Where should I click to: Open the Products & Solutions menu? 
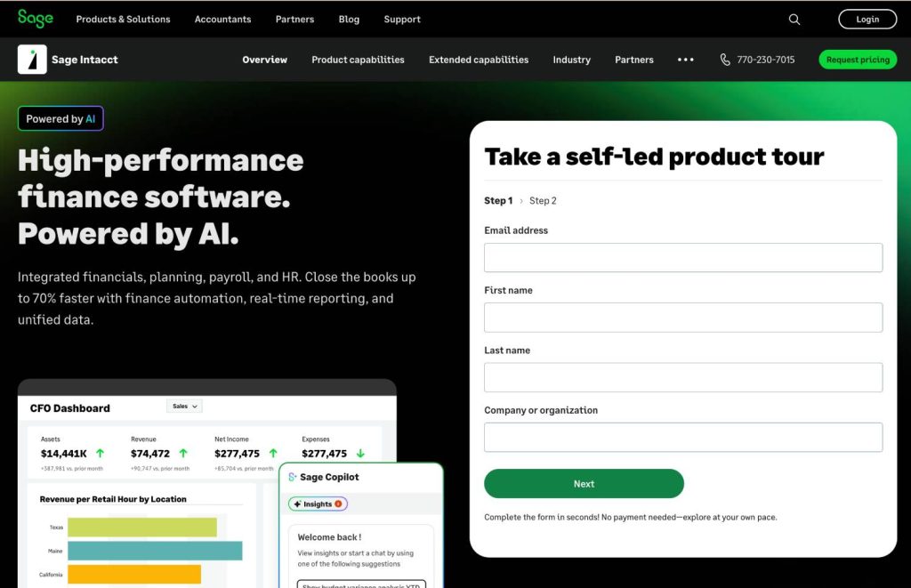pyautogui.click(x=123, y=19)
